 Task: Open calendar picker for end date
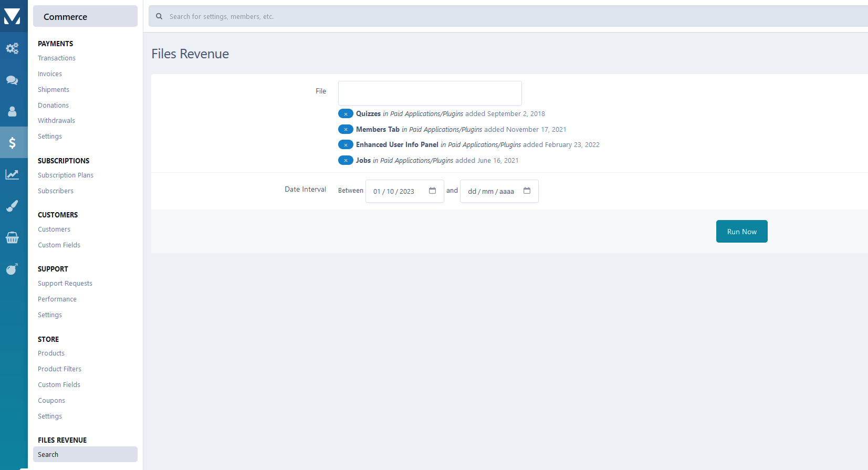[x=527, y=191]
